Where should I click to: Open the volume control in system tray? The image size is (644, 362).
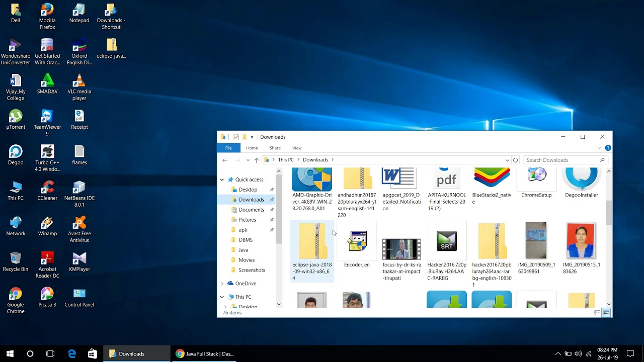[578, 354]
